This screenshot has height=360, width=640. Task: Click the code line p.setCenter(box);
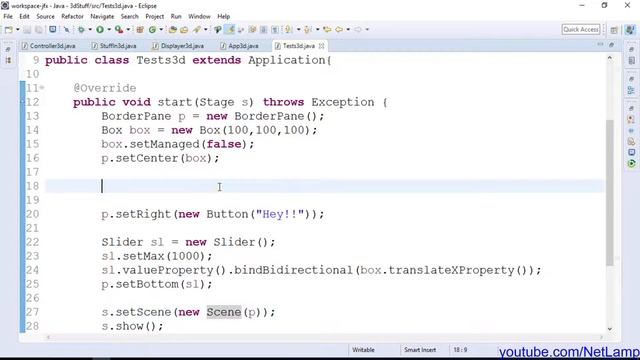point(160,158)
